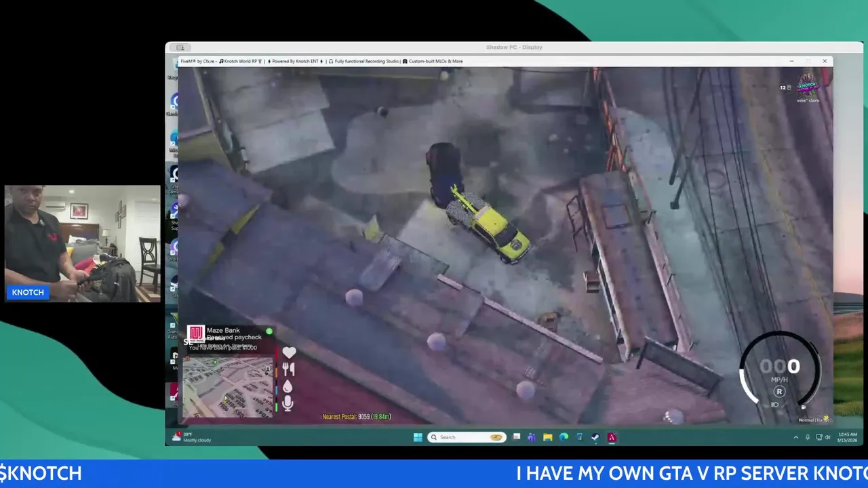The height and width of the screenshot is (488, 868).
Task: Open Microsoft Store from the taskbar
Action: click(x=580, y=437)
